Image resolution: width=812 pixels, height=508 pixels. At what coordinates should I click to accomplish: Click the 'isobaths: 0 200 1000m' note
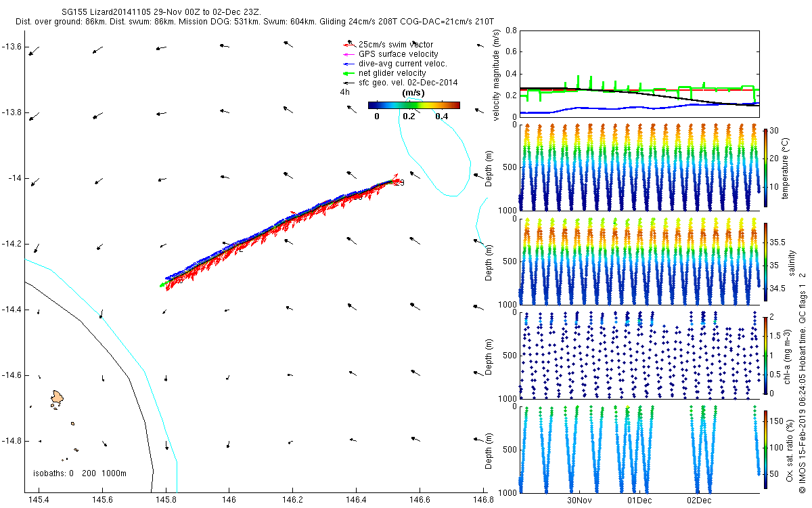click(x=80, y=473)
